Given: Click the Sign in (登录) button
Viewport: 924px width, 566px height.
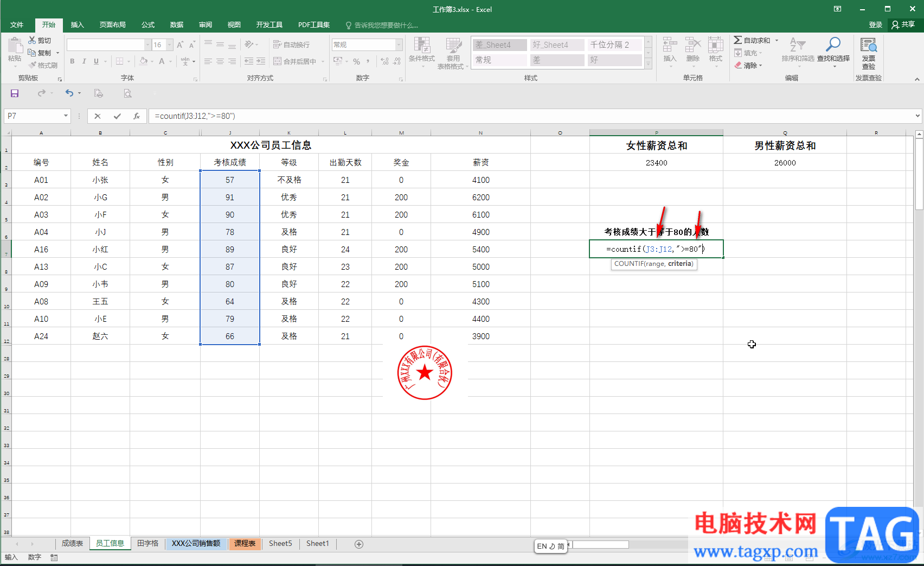Looking at the screenshot, I should tap(876, 25).
